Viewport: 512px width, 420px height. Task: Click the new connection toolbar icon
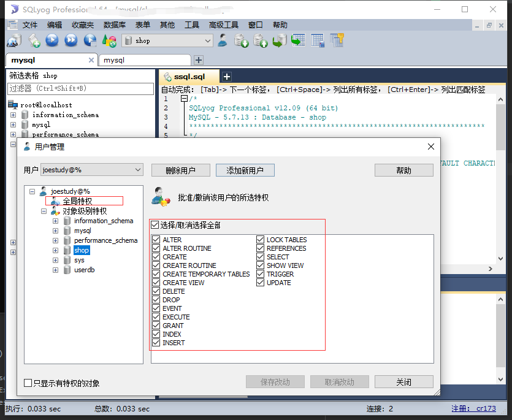(14, 40)
